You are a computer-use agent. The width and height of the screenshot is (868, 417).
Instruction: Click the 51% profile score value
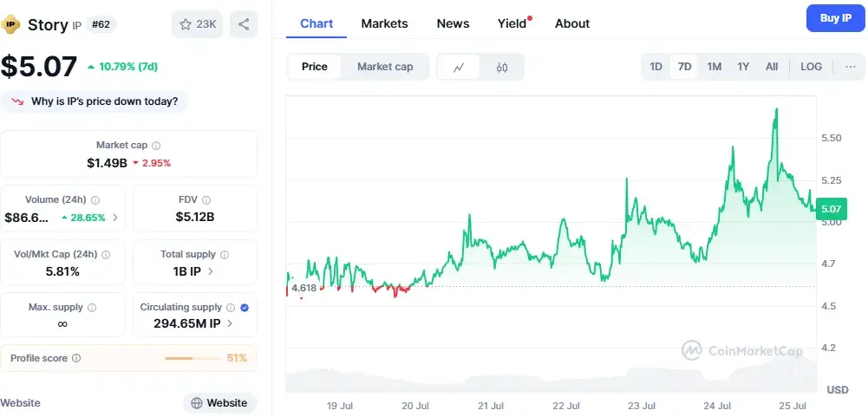pos(237,358)
